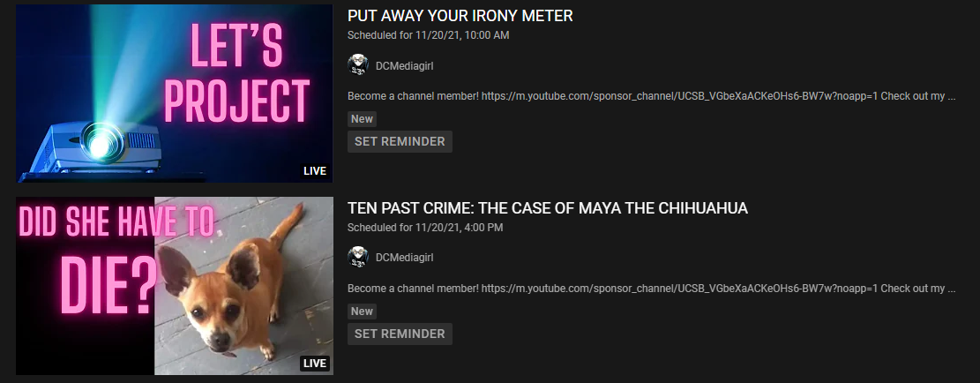Click the LIVE badge on Let's Project thumbnail
This screenshot has height=383, width=980.
[x=315, y=170]
